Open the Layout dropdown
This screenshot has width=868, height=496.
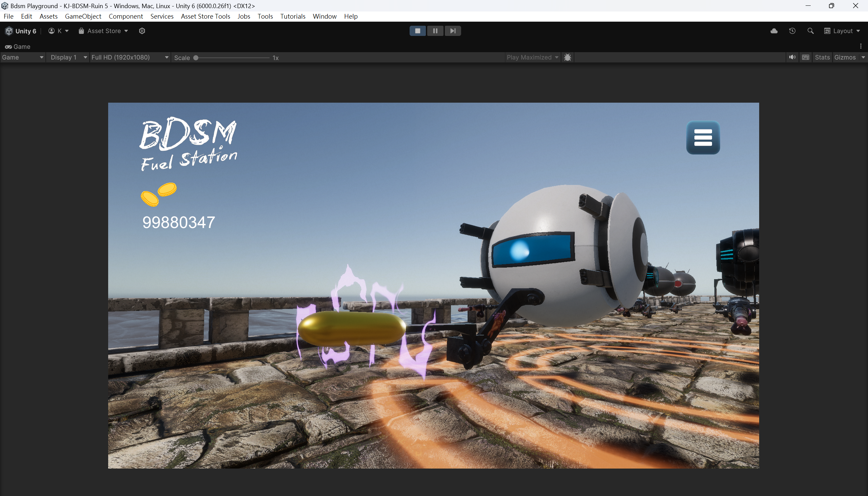tap(842, 31)
